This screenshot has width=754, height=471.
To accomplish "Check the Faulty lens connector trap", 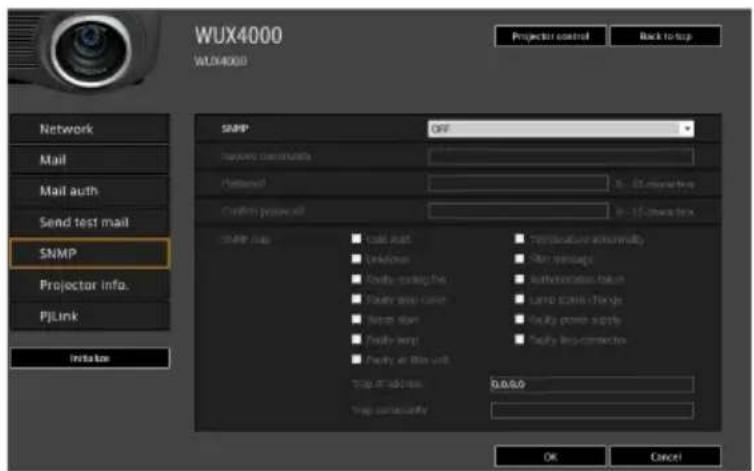I will pos(519,339).
